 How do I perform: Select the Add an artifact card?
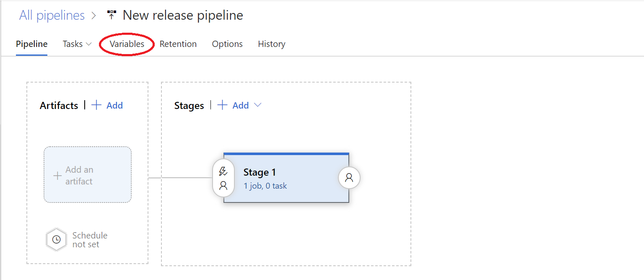[x=88, y=175]
